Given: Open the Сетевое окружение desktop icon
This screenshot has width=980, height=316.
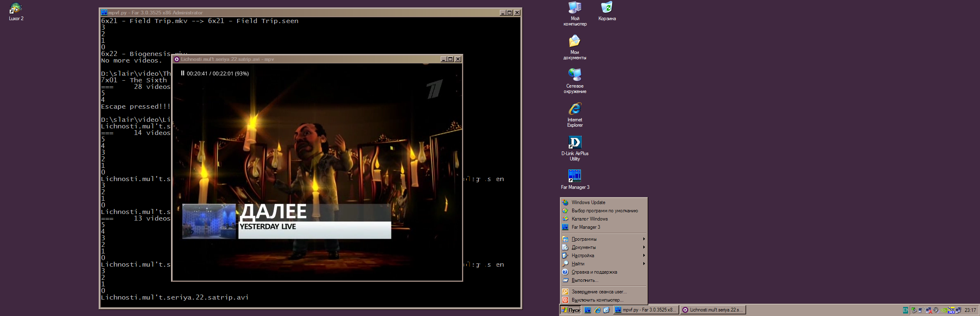Looking at the screenshot, I should tap(575, 81).
